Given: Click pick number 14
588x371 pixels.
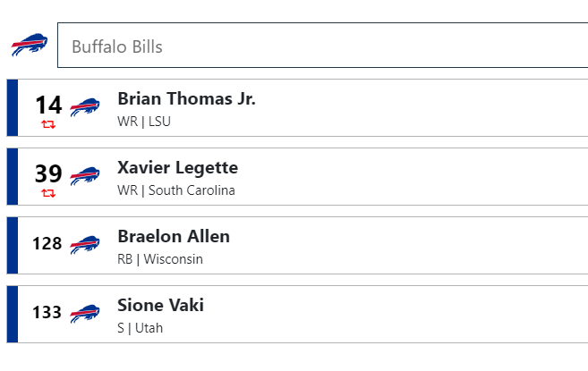Looking at the screenshot, I should pyautogui.click(x=48, y=105).
